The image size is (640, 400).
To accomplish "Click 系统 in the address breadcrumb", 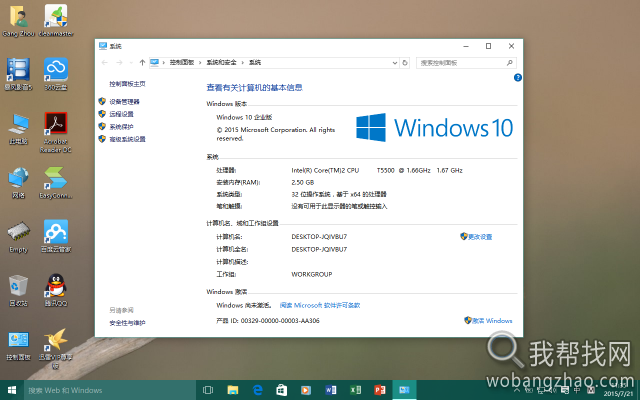I will (x=255, y=62).
